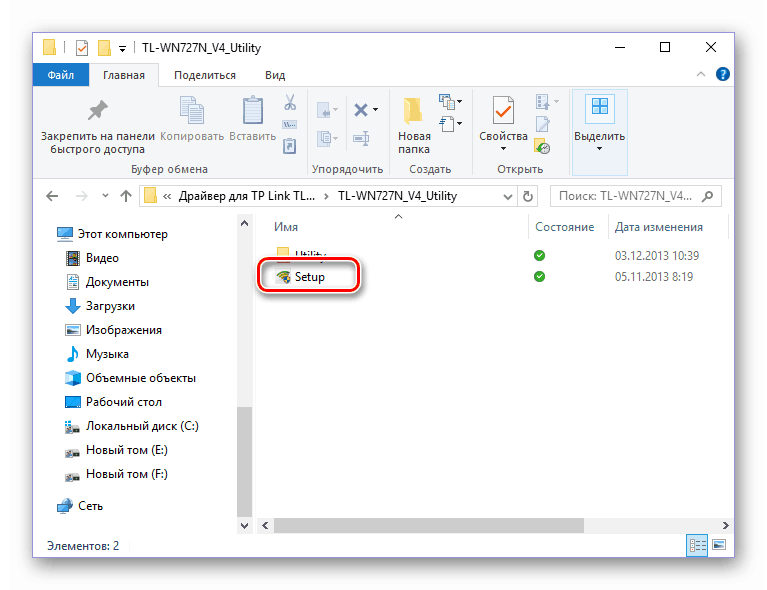Screen dimensions: 767x590
Task: Open the recent locations dropdown chevron
Action: 105,196
